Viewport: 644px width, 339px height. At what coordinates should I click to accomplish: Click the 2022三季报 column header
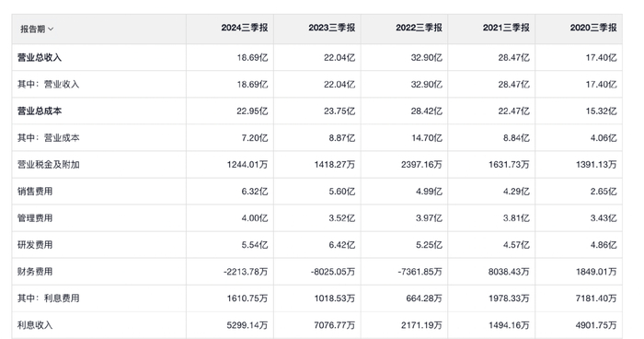tap(419, 28)
